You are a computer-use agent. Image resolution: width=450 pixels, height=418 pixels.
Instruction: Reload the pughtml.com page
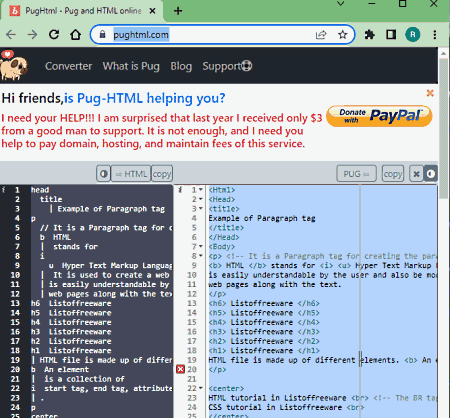pyautogui.click(x=54, y=35)
